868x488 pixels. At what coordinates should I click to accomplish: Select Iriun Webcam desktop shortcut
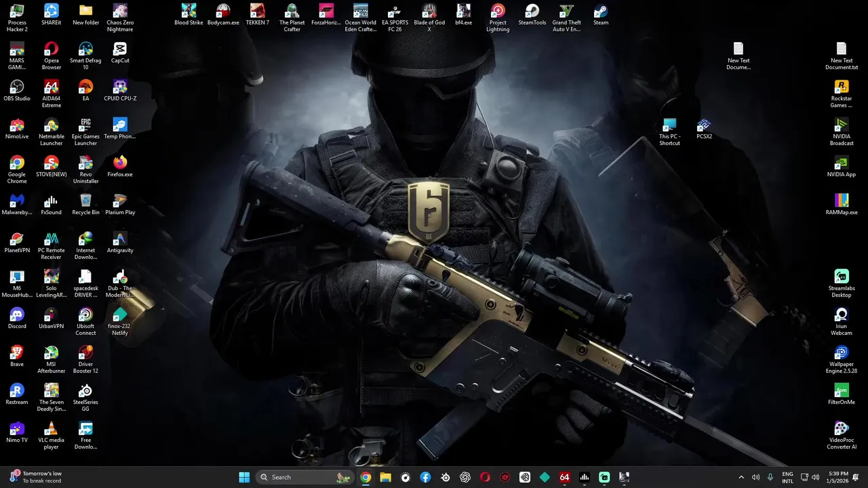(842, 321)
